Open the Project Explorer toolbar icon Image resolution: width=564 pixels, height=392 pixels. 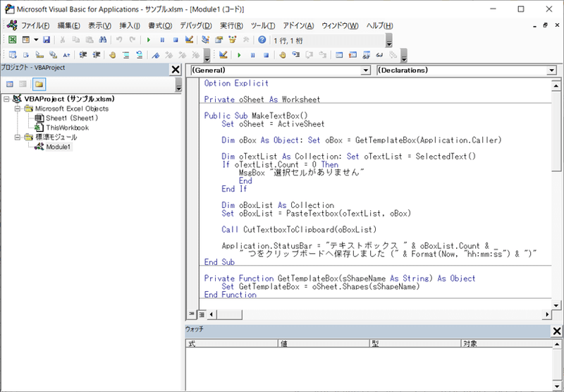tap(205, 40)
